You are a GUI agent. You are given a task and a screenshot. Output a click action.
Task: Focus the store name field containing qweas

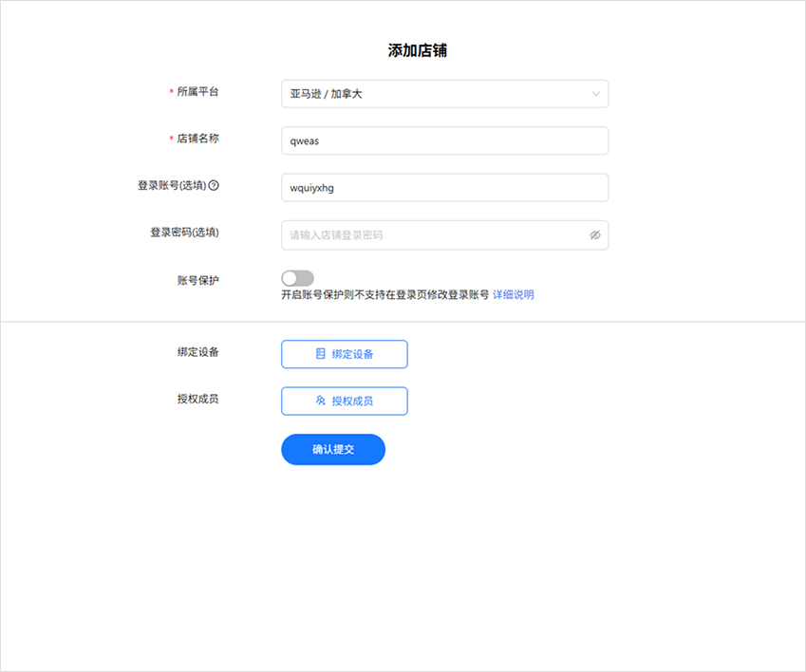[x=444, y=141]
